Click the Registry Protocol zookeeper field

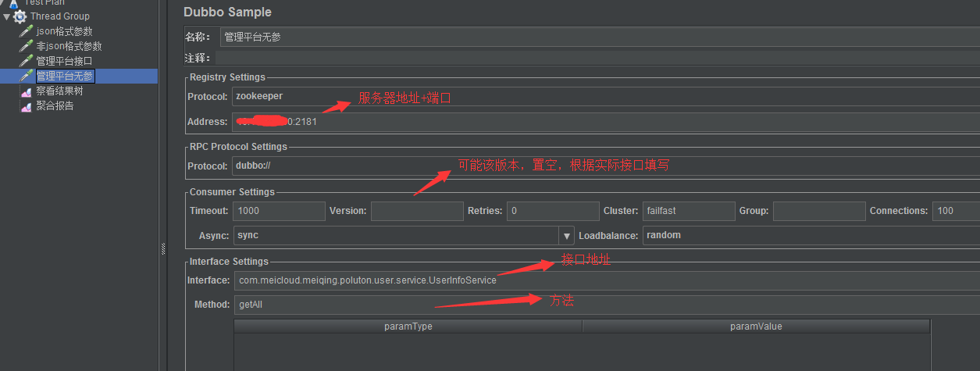[605, 97]
